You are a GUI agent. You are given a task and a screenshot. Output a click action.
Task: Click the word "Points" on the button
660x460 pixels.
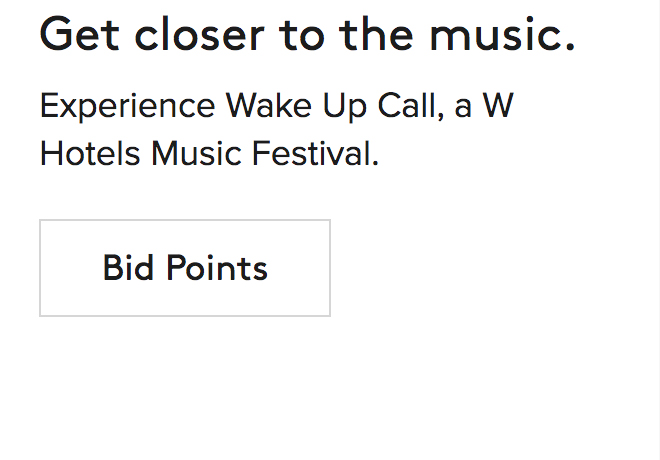click(217, 268)
